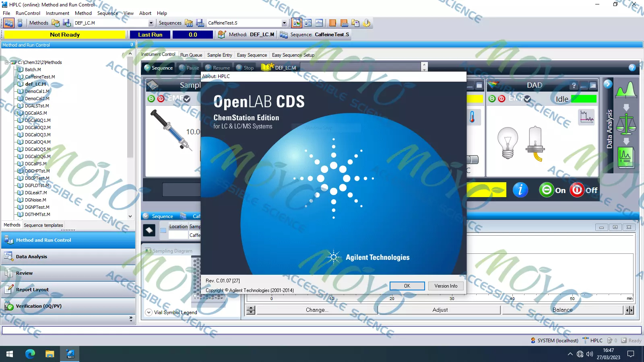Click the Save Method disk icon
This screenshot has height=362, width=644.
tap(67, 23)
